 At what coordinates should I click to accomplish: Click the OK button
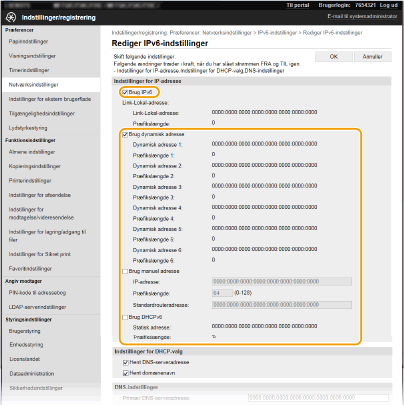334,57
